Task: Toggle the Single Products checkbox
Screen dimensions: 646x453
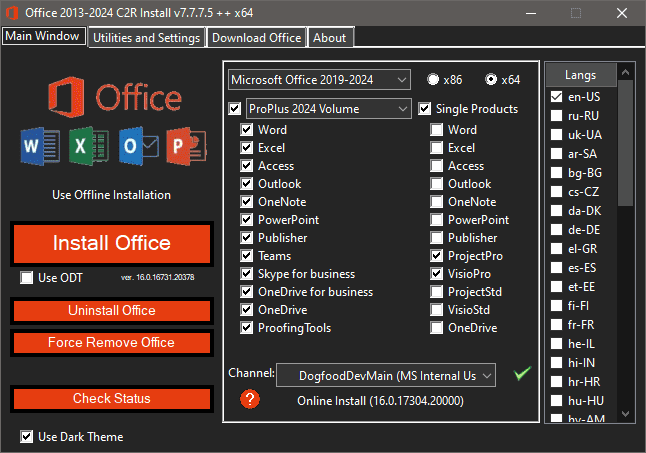Action: pyautogui.click(x=425, y=109)
